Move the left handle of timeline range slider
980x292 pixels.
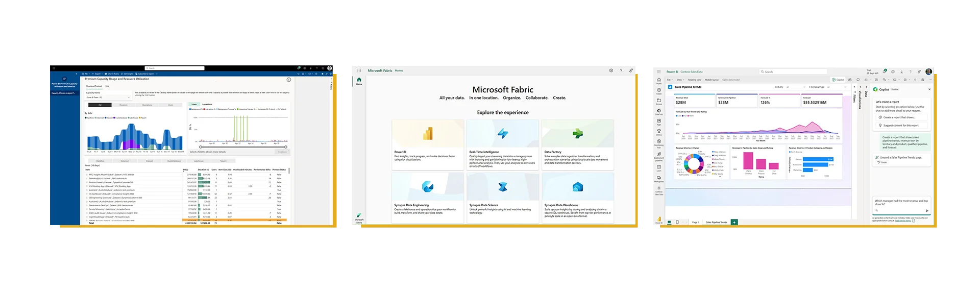click(x=201, y=147)
